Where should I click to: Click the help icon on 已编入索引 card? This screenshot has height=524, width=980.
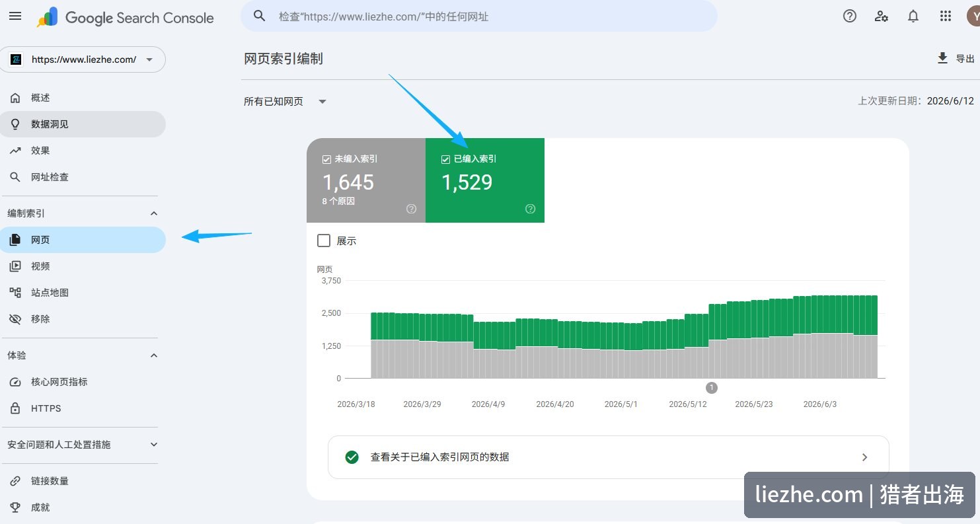(530, 209)
